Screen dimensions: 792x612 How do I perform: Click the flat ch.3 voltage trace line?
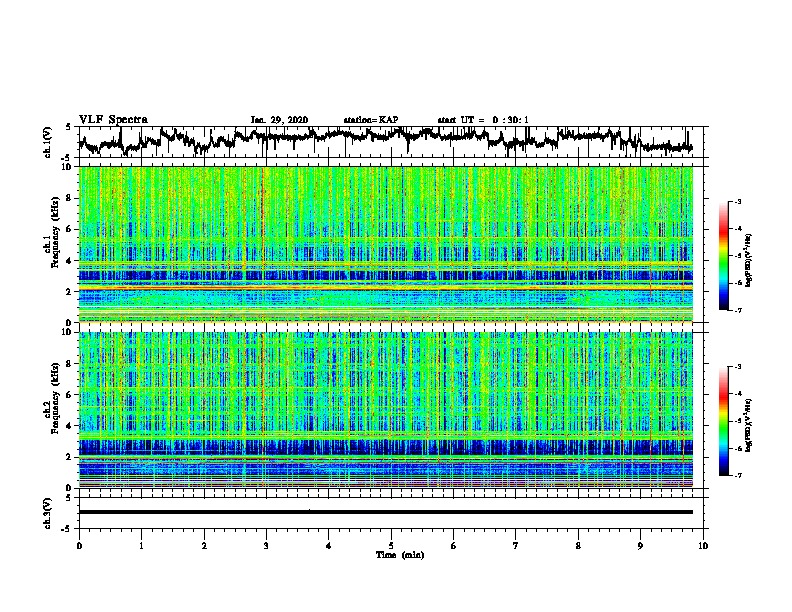(386, 512)
